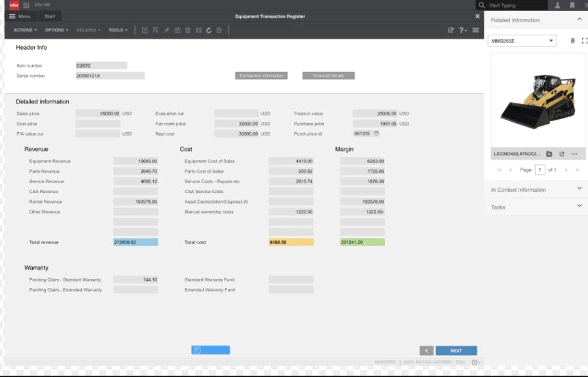Click the Create new record toolbar icon
The width and height of the screenshot is (588, 377).
coord(145,30)
